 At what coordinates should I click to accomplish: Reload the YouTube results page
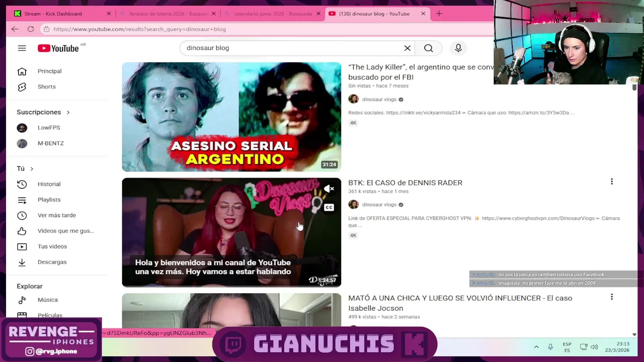click(31, 29)
